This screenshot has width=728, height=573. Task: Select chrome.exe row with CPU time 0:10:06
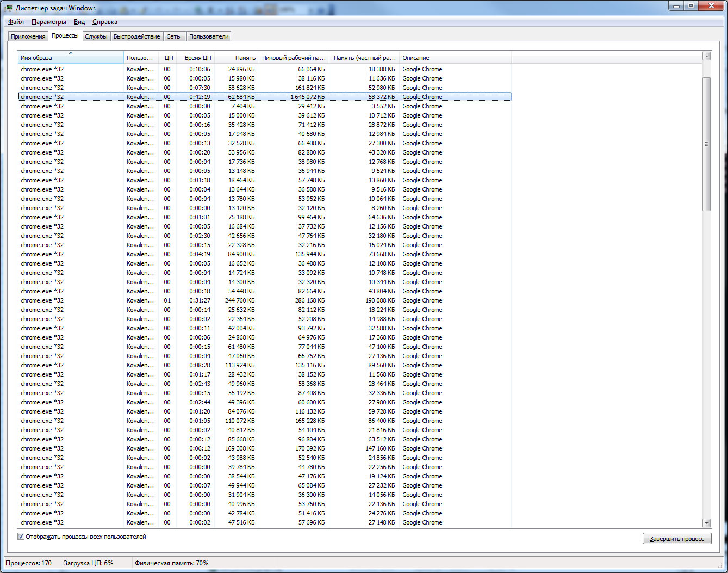264,69
